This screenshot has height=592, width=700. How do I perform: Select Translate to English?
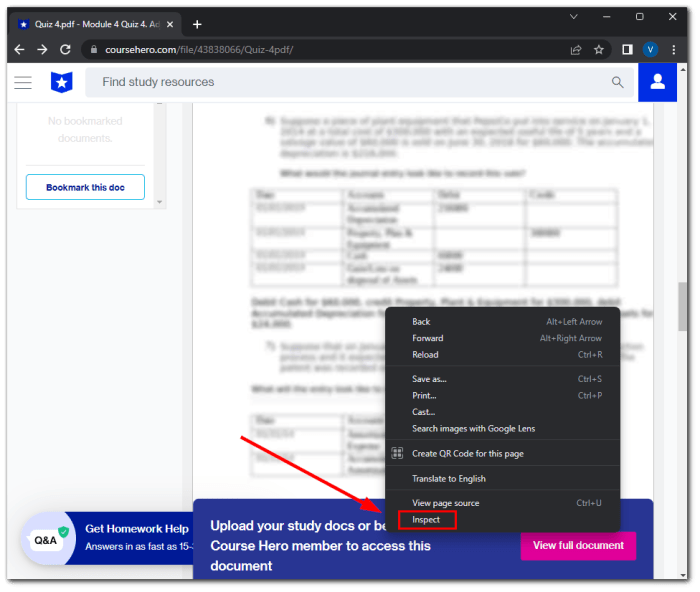tap(502, 478)
